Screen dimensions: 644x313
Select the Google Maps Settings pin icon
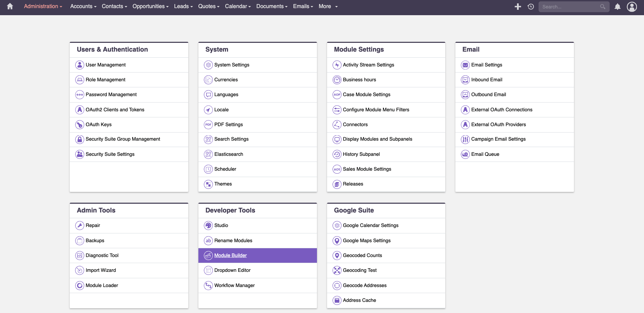click(x=337, y=240)
